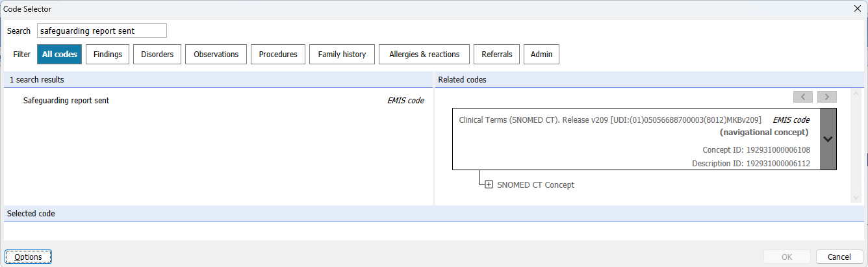Viewport: 868px width, 267px height.
Task: Choose the Allergies & reactions filter
Action: coord(424,55)
